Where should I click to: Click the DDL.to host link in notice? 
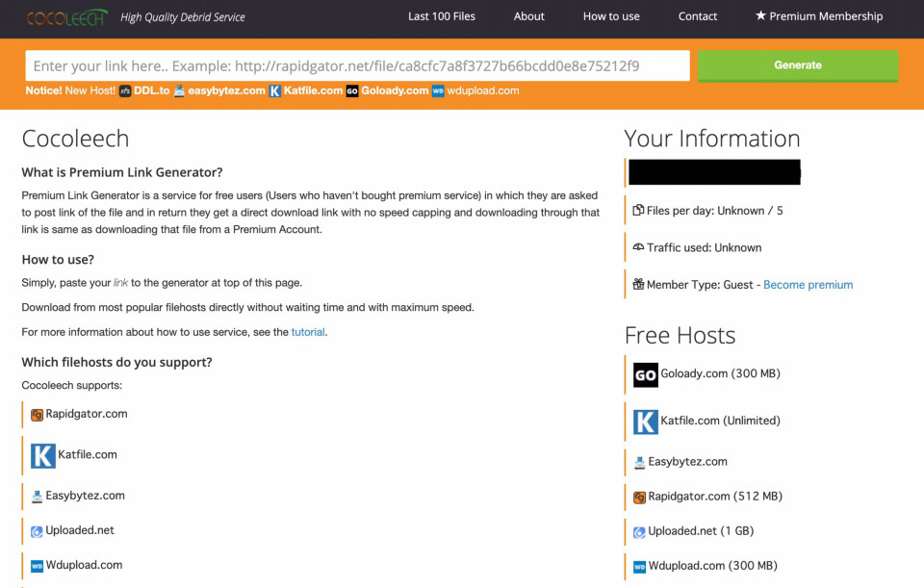[x=151, y=90]
